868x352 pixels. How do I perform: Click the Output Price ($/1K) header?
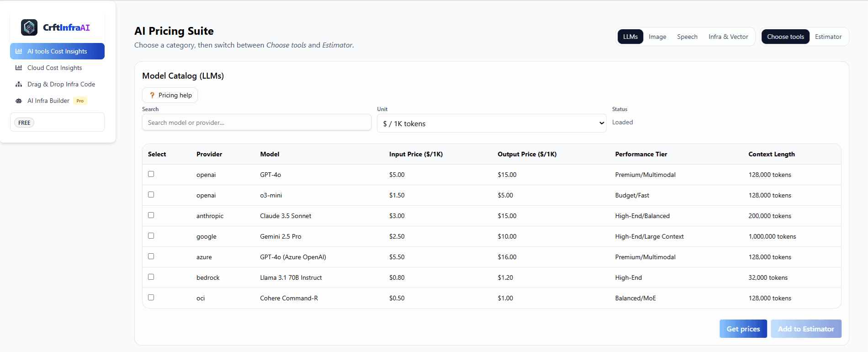[x=527, y=154]
